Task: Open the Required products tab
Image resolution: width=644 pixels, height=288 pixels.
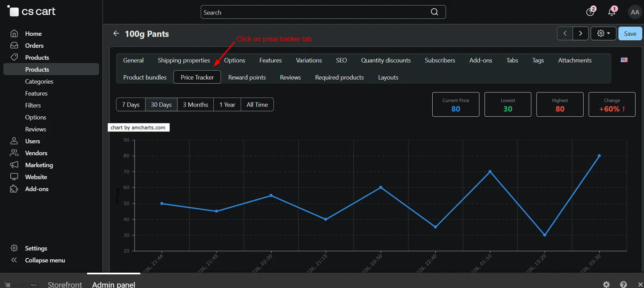Action: click(x=339, y=77)
